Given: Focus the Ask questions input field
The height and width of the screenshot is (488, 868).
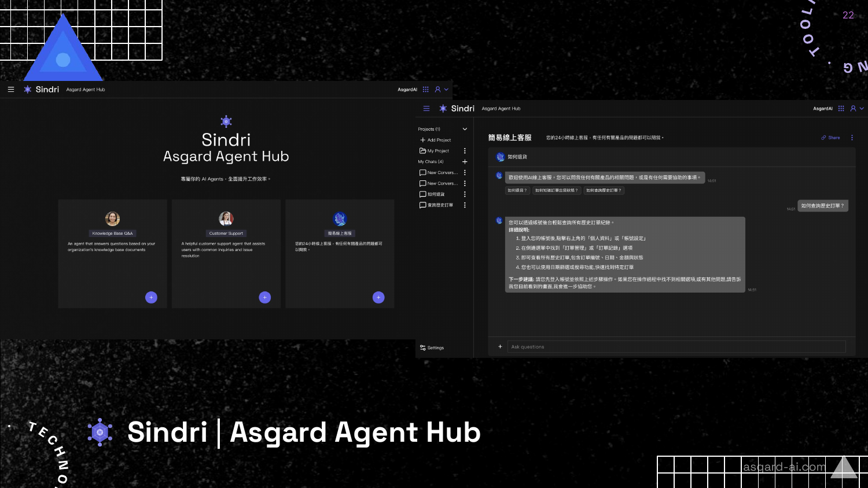Looking at the screenshot, I should pyautogui.click(x=676, y=347).
